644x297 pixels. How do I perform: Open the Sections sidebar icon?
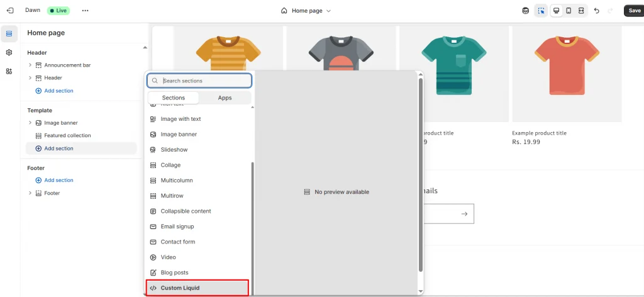9,33
